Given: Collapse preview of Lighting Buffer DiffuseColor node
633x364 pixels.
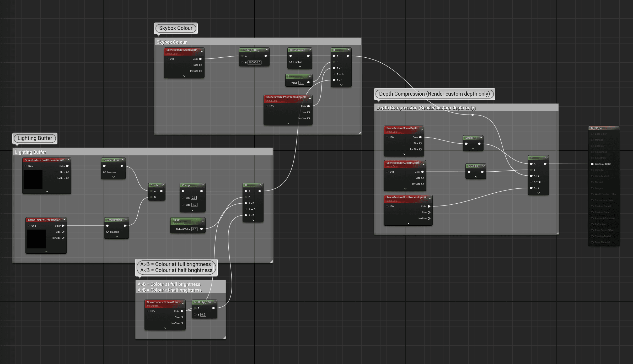Looking at the screenshot, I should tap(64, 220).
